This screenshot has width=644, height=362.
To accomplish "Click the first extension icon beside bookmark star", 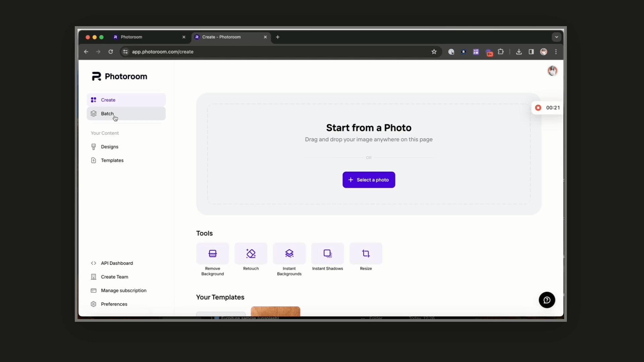I will point(451,52).
